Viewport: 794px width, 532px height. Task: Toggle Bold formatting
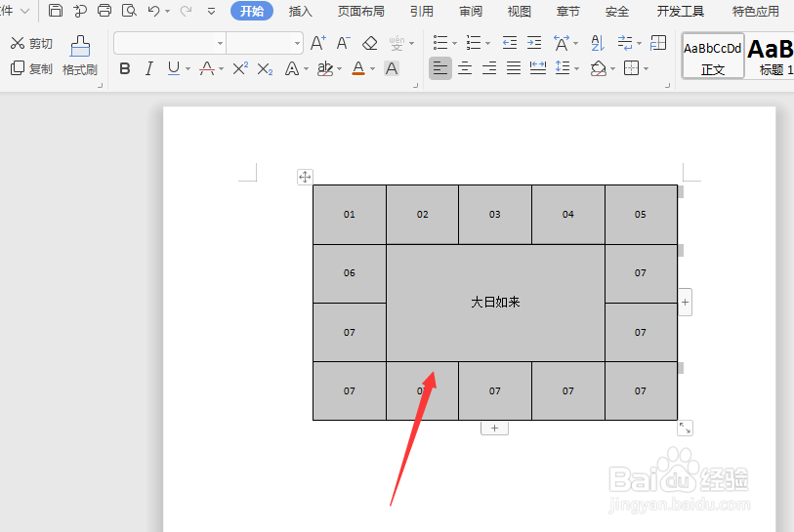pyautogui.click(x=125, y=68)
